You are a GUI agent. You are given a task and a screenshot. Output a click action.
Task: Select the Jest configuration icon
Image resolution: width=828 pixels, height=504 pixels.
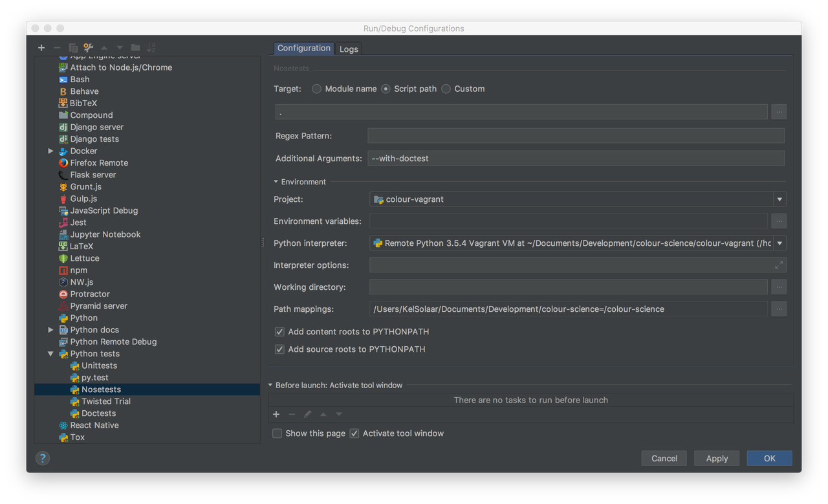[63, 223]
